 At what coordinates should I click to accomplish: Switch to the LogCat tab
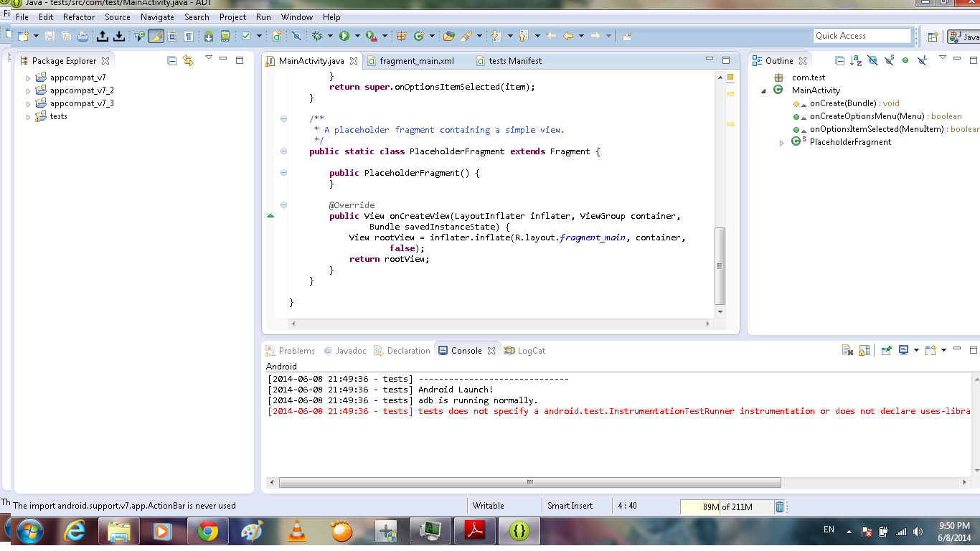tap(525, 351)
